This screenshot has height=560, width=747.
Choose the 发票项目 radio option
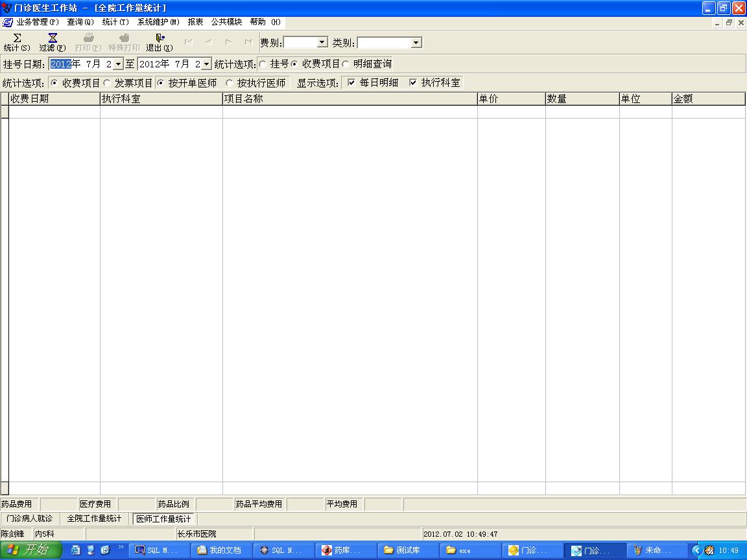click(x=107, y=83)
